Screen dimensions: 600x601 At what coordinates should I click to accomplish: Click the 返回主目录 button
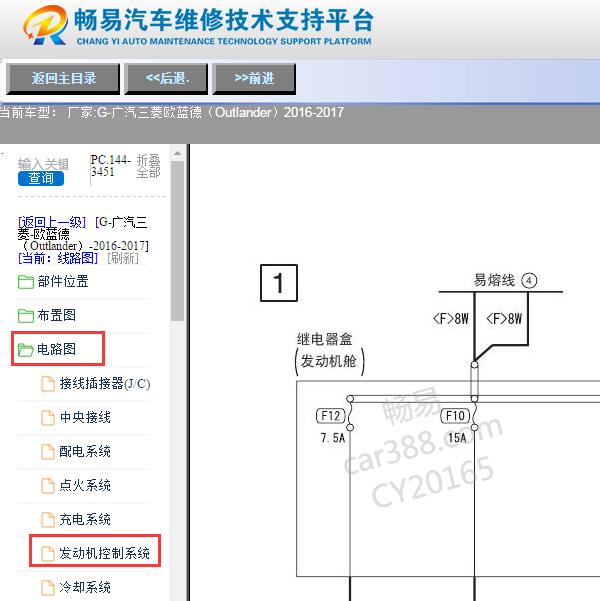pyautogui.click(x=63, y=79)
